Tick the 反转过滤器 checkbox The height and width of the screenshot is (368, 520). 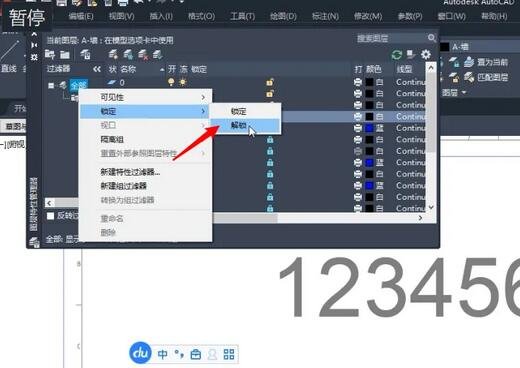tap(50, 216)
